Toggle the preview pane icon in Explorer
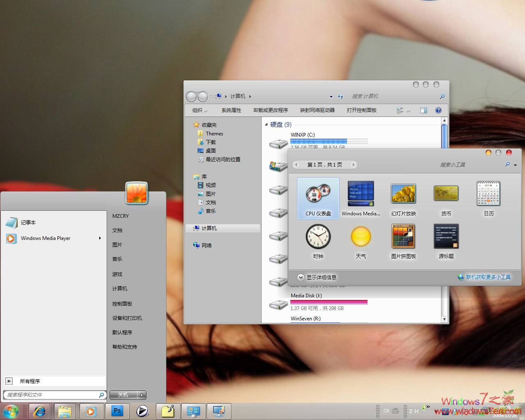The width and height of the screenshot is (525, 420). click(424, 110)
